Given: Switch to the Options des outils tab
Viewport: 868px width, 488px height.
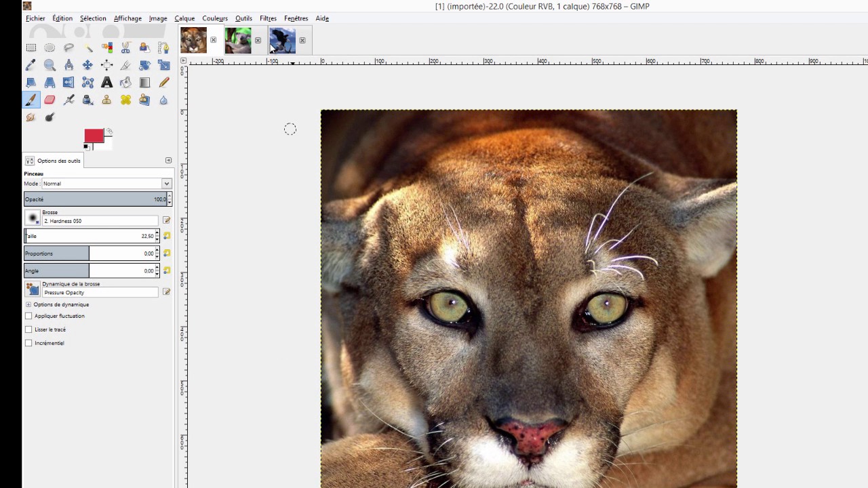Looking at the screenshot, I should point(54,161).
